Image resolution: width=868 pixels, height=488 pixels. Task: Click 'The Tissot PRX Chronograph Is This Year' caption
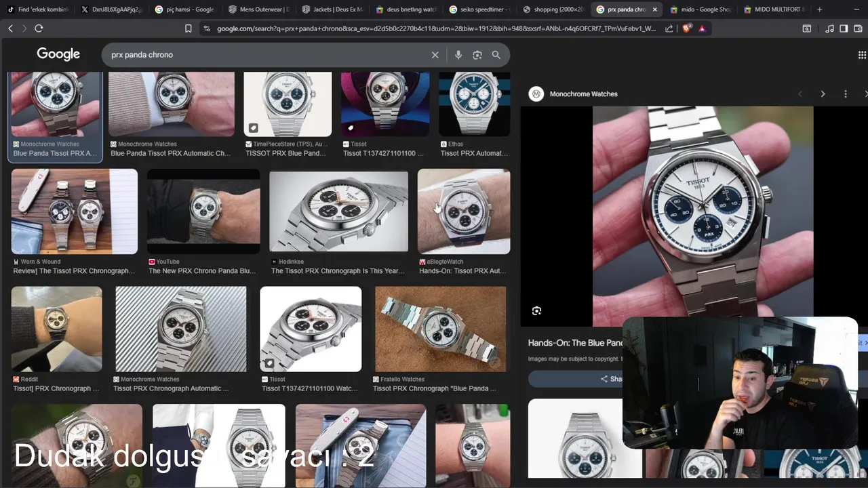(338, 271)
